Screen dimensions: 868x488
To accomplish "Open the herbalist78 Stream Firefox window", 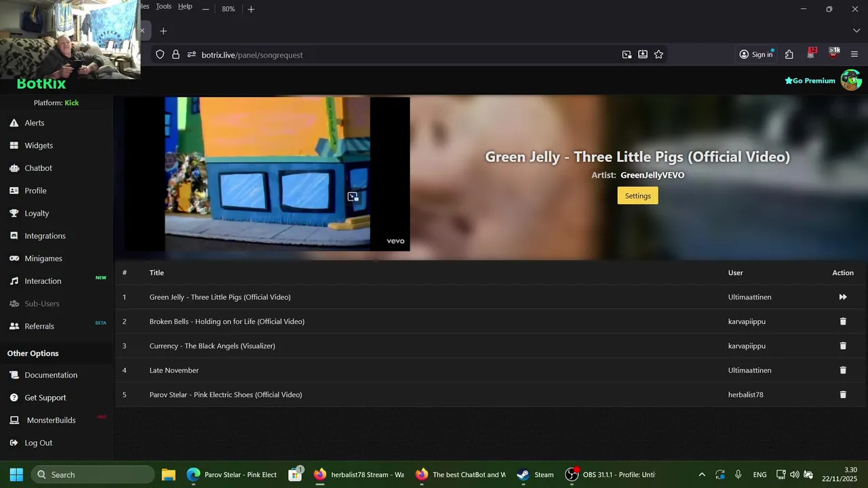I will (x=359, y=474).
